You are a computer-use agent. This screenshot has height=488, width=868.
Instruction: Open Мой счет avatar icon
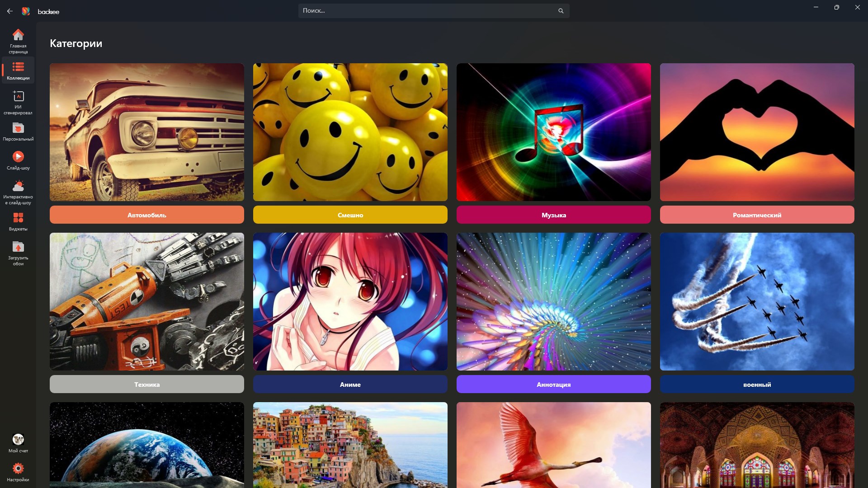click(x=18, y=439)
